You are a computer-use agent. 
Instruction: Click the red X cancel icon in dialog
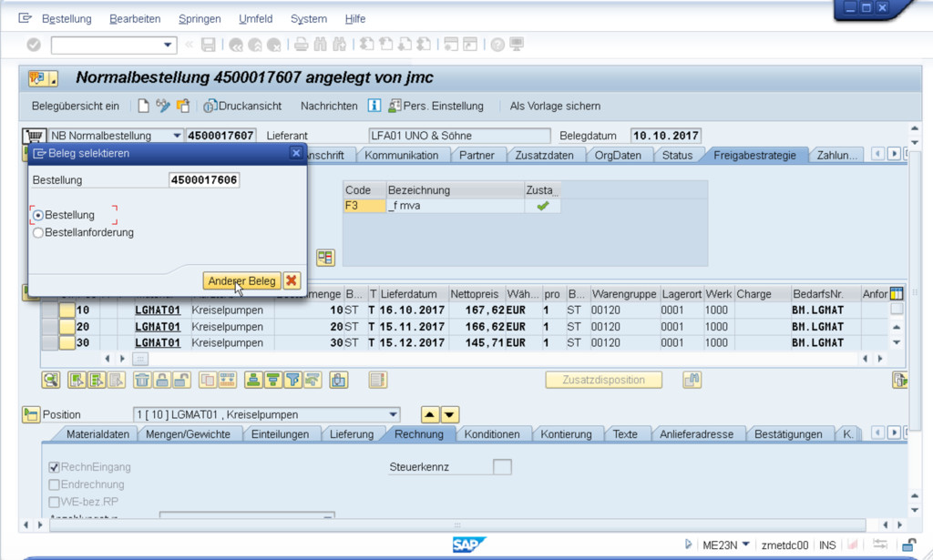292,281
